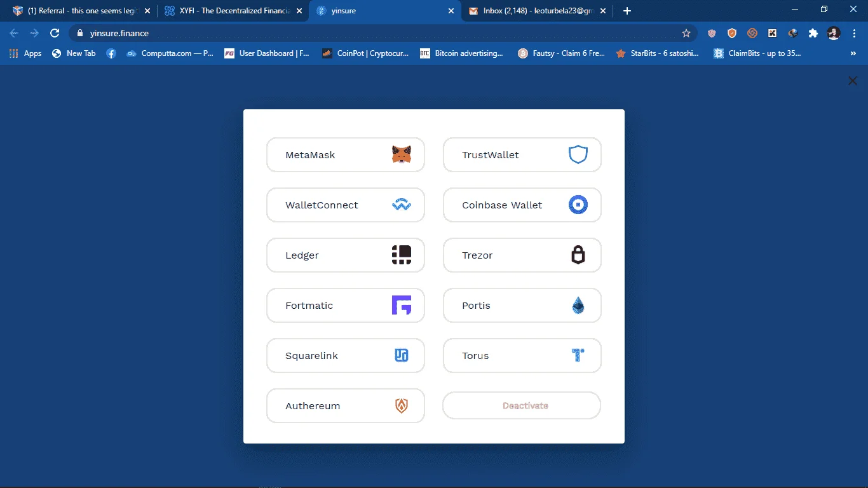
Task: Click the purple Fortmatic logo
Action: [x=402, y=305]
